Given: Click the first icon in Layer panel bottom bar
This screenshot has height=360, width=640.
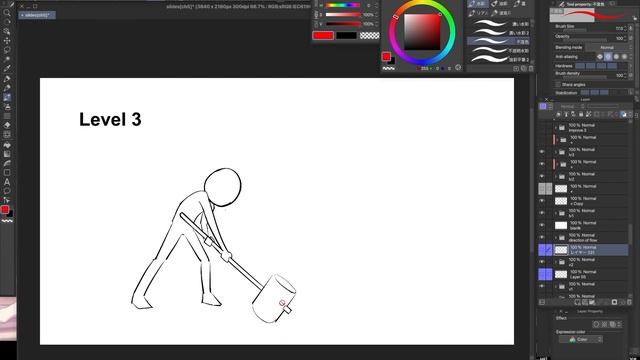Looking at the screenshot, I should 542,302.
